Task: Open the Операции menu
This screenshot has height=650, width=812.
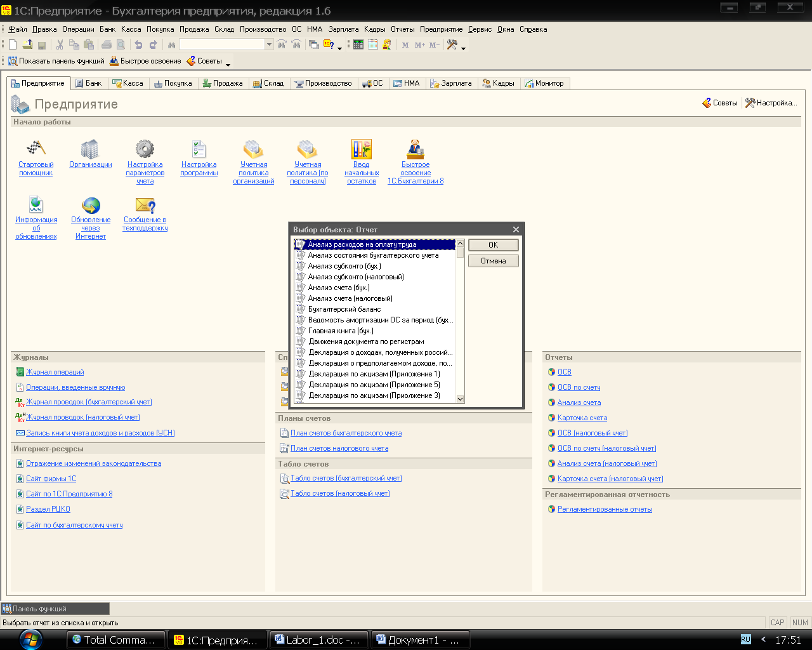Action: click(78, 29)
